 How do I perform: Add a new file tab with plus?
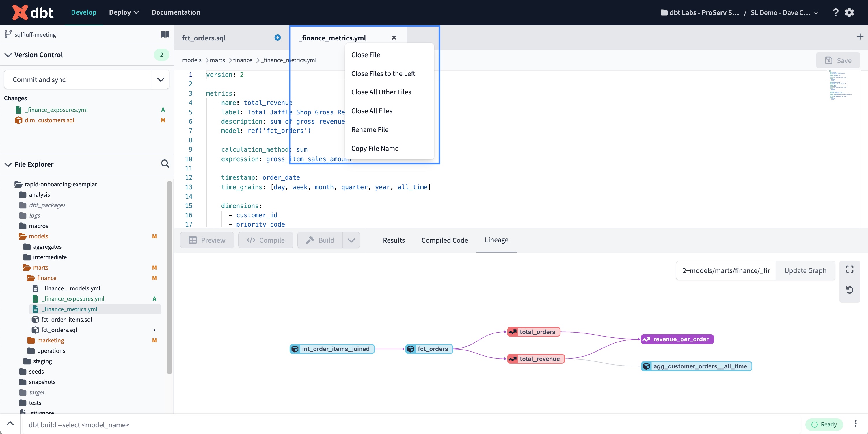pos(860,37)
